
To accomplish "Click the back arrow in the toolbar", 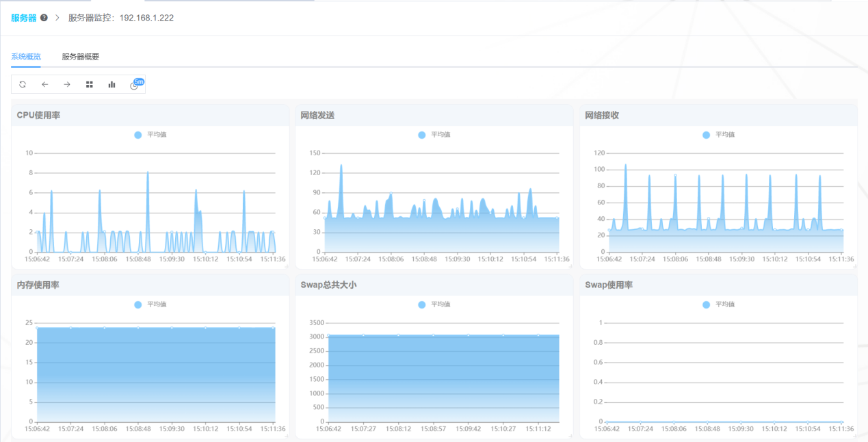I will tap(45, 84).
